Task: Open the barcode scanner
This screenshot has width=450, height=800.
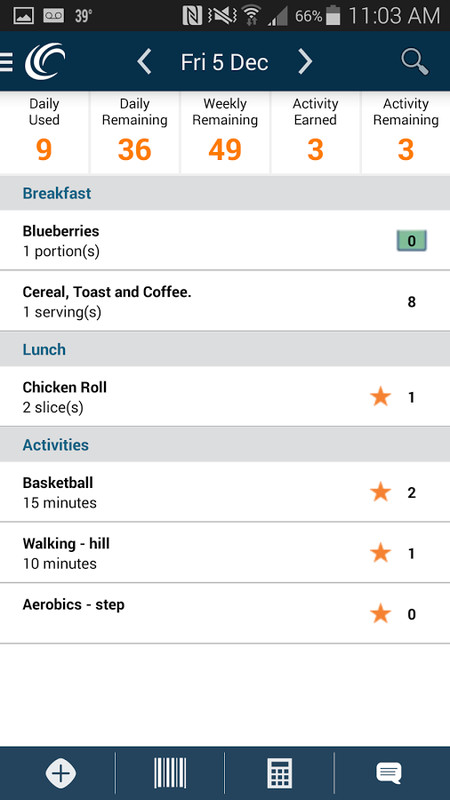Action: [x=170, y=773]
